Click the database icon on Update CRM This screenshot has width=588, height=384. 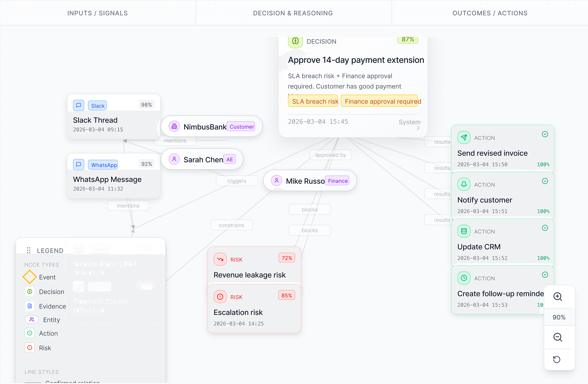(464, 231)
